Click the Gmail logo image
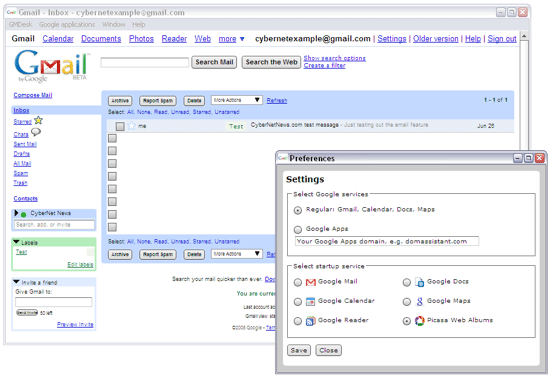 pyautogui.click(x=51, y=66)
